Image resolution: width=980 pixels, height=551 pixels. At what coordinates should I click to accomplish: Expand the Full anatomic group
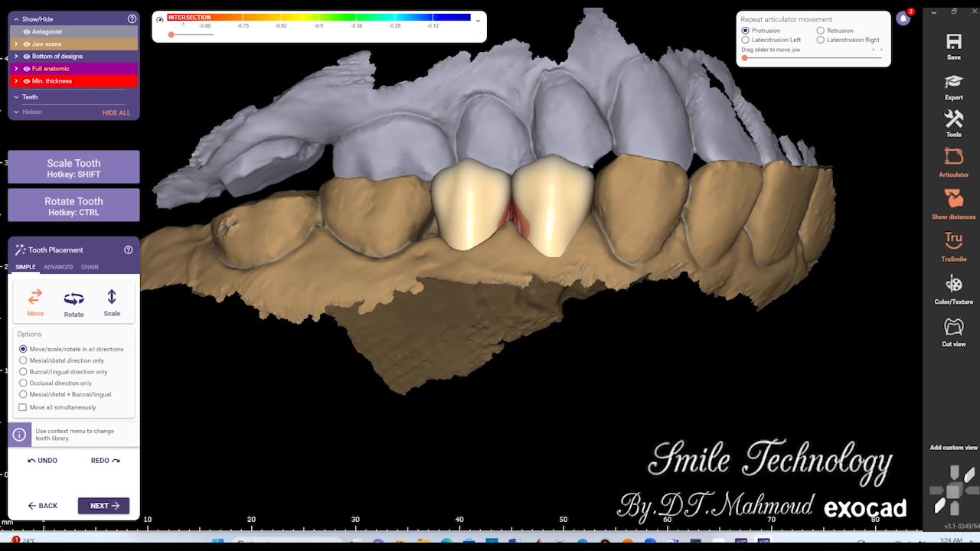click(16, 68)
